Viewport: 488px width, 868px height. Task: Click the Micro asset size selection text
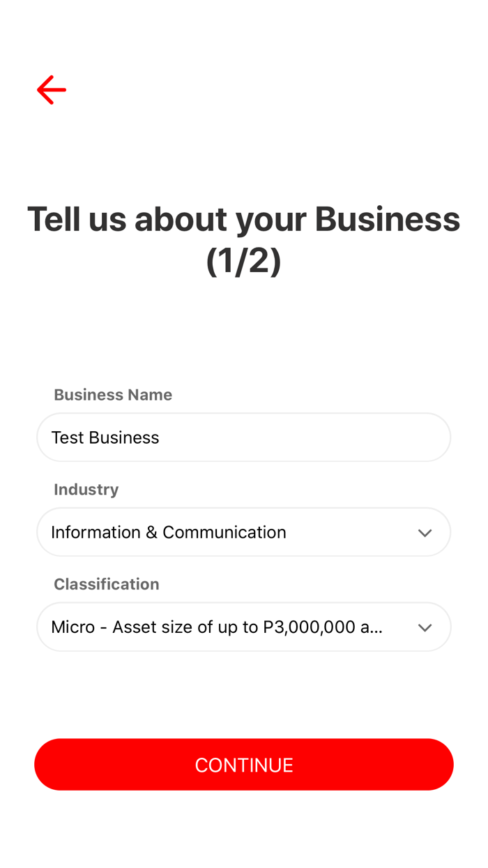[x=216, y=627]
